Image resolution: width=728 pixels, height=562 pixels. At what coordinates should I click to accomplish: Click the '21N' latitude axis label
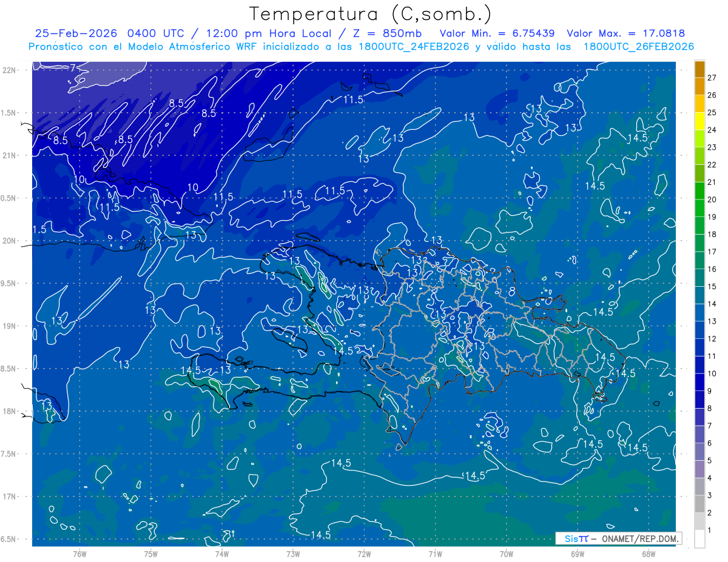pos(9,156)
